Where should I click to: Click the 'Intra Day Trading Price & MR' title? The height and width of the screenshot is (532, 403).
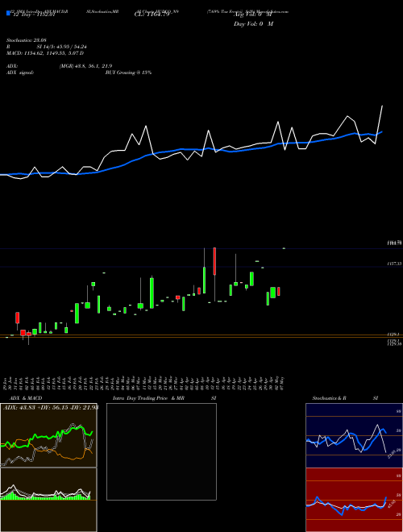coord(149,398)
